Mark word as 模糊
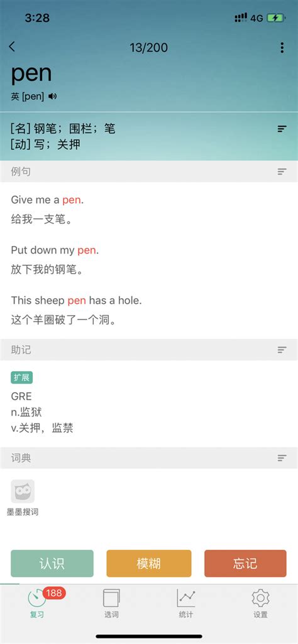Viewport: 298px width, 644px height. pos(149,564)
